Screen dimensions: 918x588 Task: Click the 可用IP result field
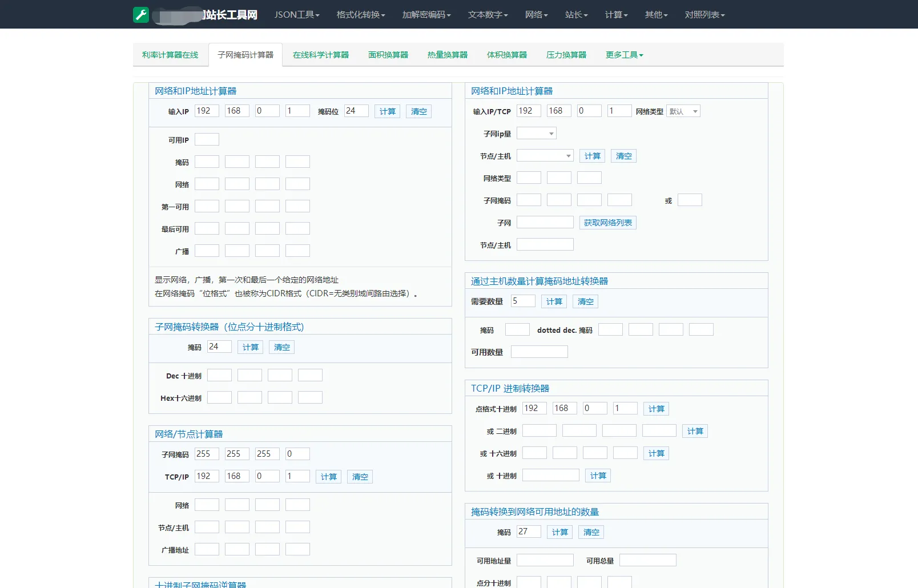[207, 139]
